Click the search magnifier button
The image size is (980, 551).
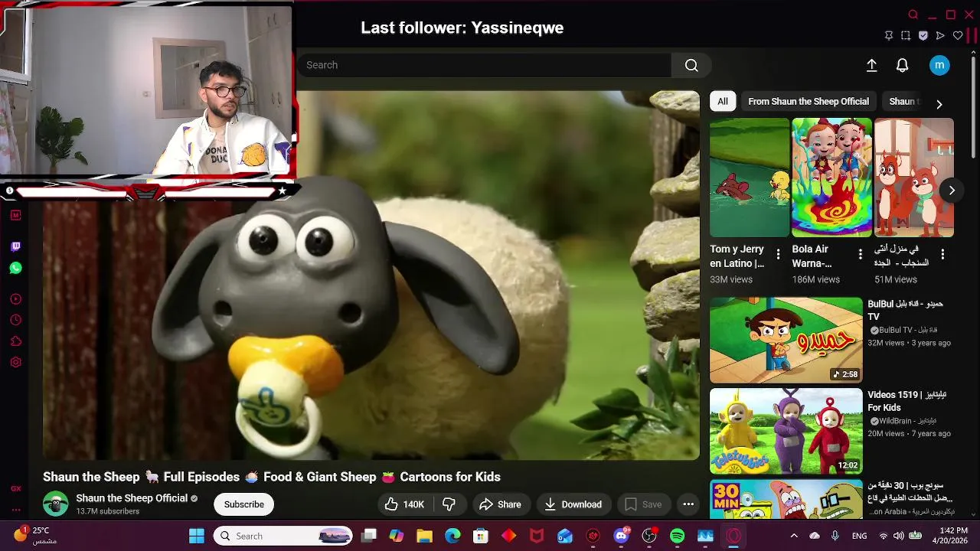click(x=691, y=65)
